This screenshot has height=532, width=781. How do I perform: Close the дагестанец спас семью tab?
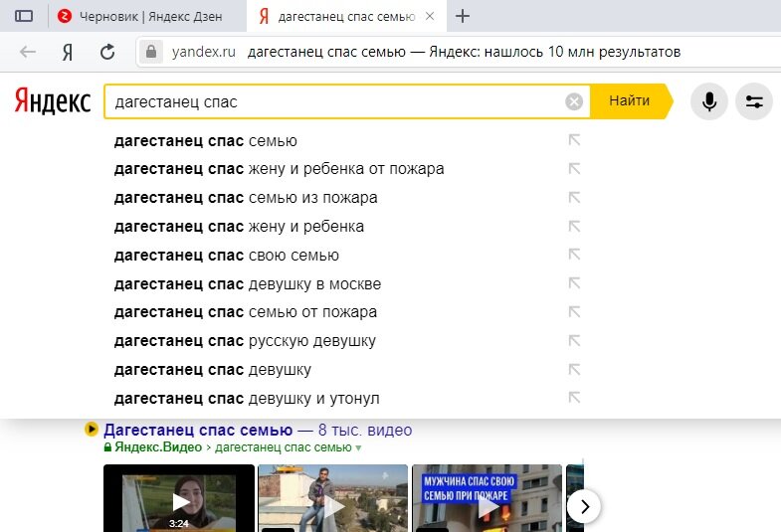click(430, 17)
